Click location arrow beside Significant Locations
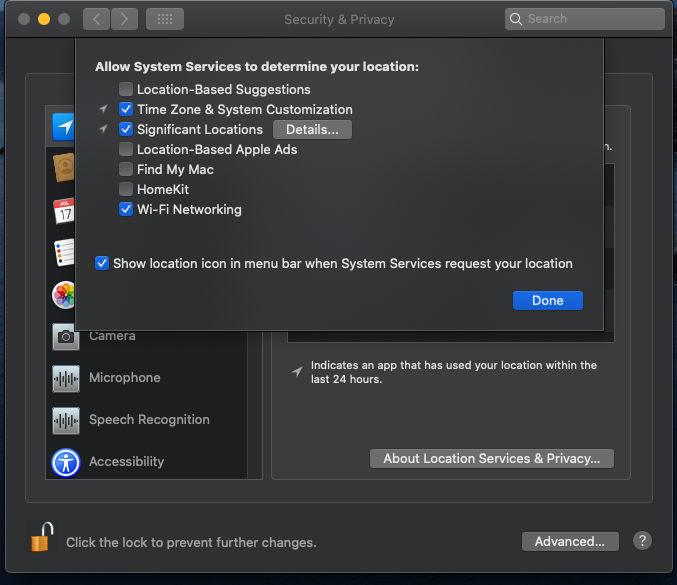The width and height of the screenshot is (677, 585). [103, 129]
